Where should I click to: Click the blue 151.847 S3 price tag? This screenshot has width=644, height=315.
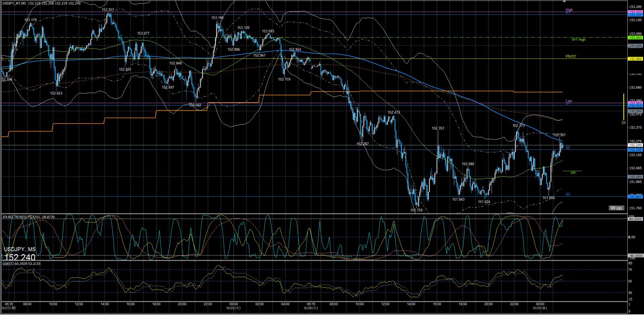635,197
